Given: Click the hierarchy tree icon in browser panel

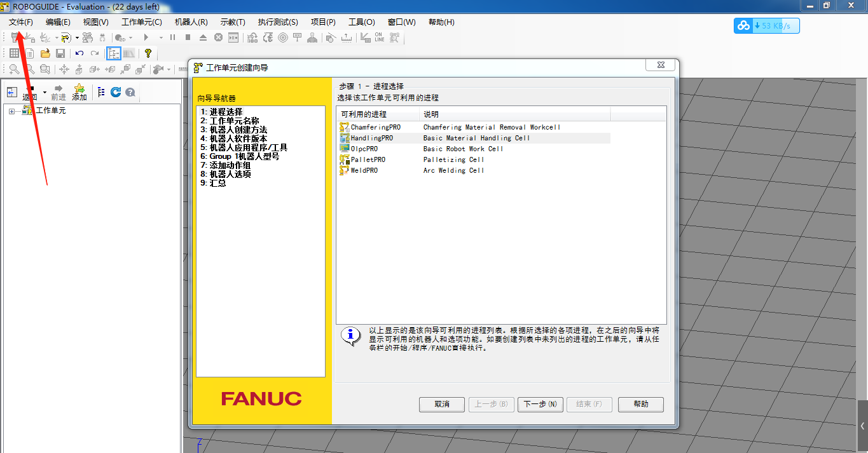Looking at the screenshot, I should pos(101,92).
